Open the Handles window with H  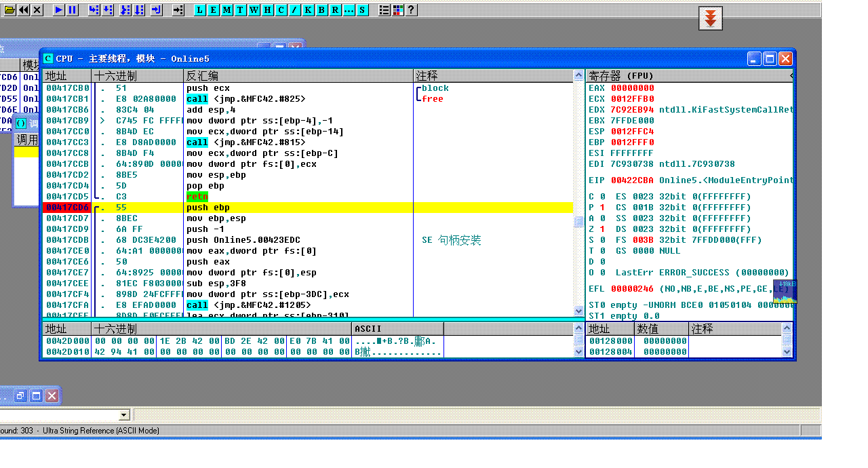267,10
